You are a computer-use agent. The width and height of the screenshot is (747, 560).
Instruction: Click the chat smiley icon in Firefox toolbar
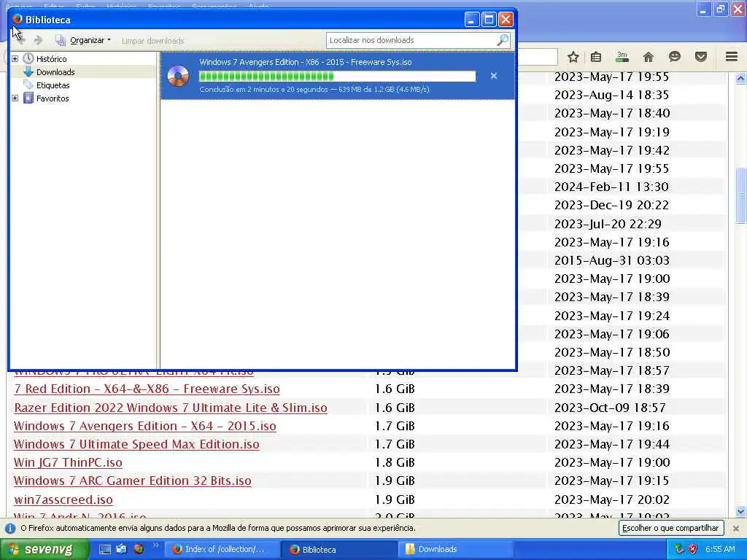[x=675, y=57]
